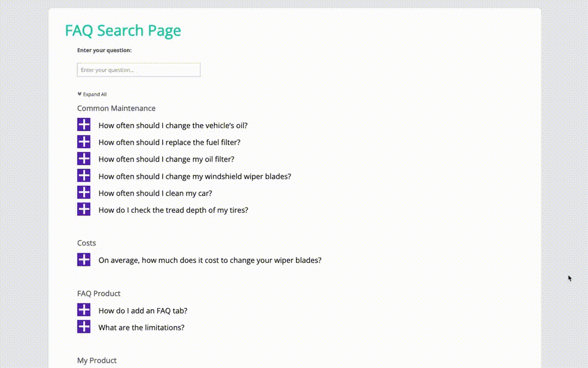Expand plus icon for fuel filter question
The image size is (588, 368).
pyautogui.click(x=83, y=142)
